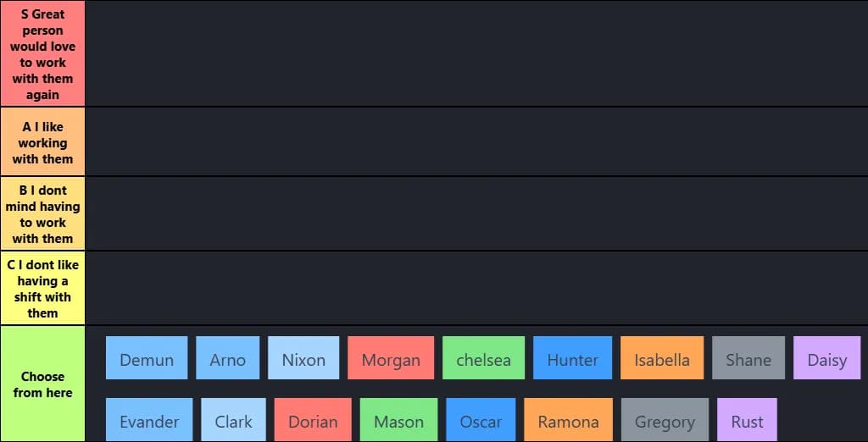Click the blue Oscar tile
This screenshot has width=868, height=442.
(x=481, y=420)
